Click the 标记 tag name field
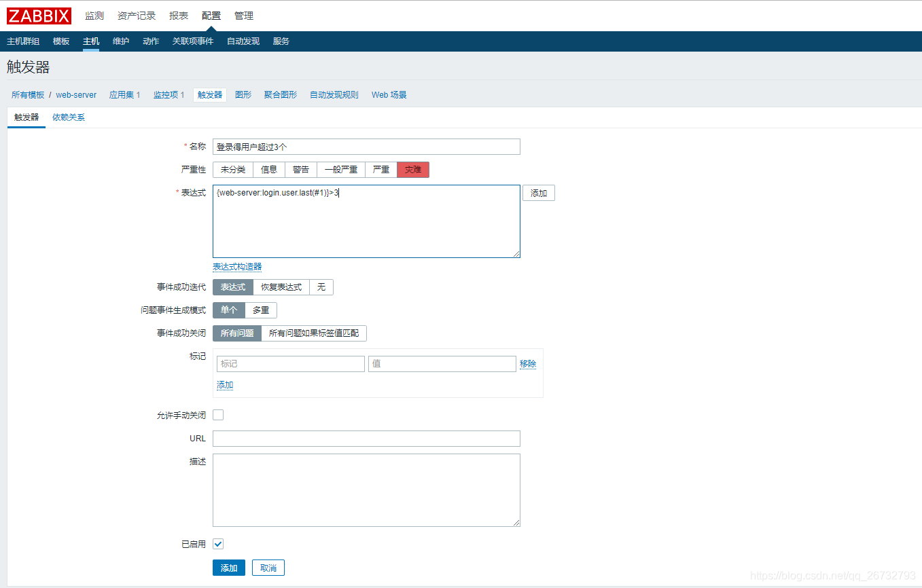Viewport: 922px width, 588px height. tap(291, 364)
